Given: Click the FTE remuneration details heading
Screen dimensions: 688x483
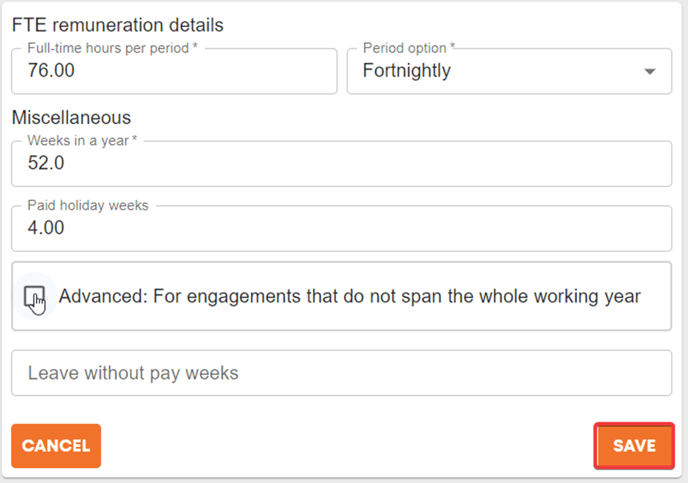Looking at the screenshot, I should pos(118,25).
